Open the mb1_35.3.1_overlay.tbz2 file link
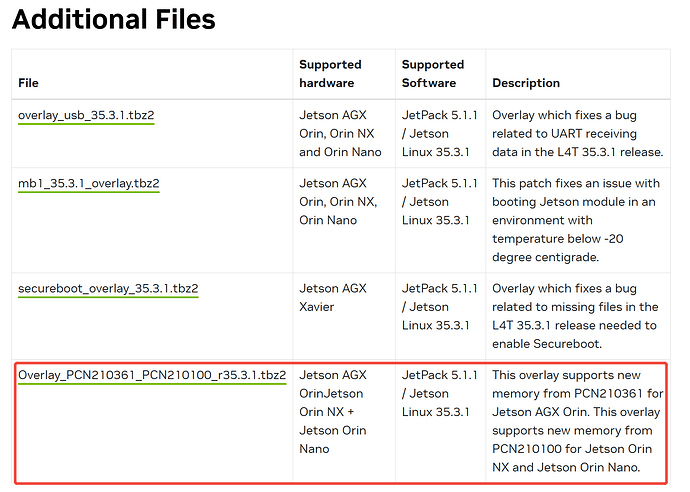Image resolution: width=690 pixels, height=492 pixels. [88, 184]
